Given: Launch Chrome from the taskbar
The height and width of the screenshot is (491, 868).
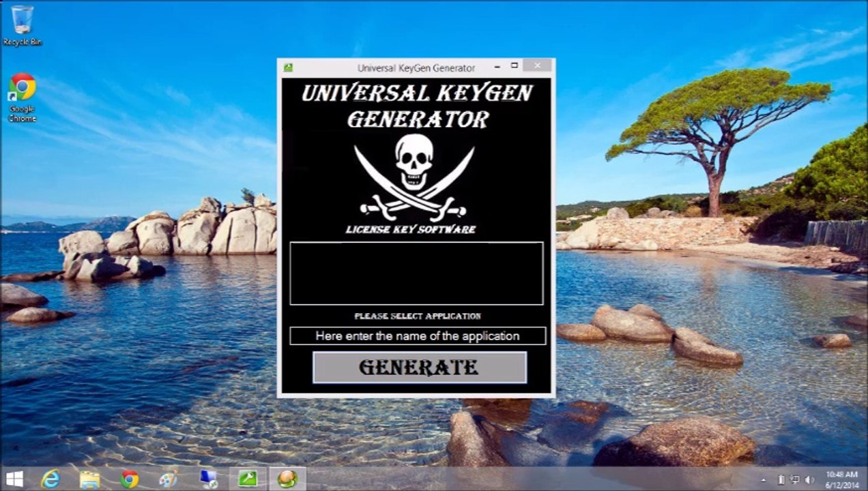Looking at the screenshot, I should (129, 479).
